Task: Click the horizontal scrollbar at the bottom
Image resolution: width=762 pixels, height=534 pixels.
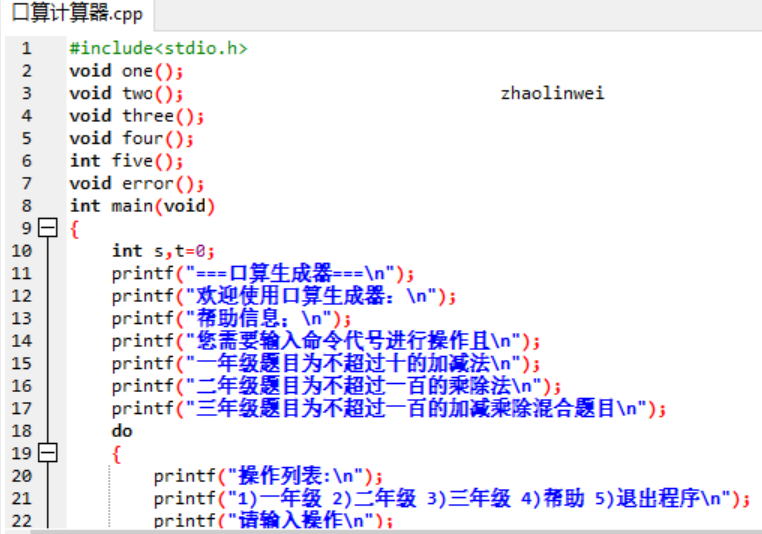Action: [396, 532]
